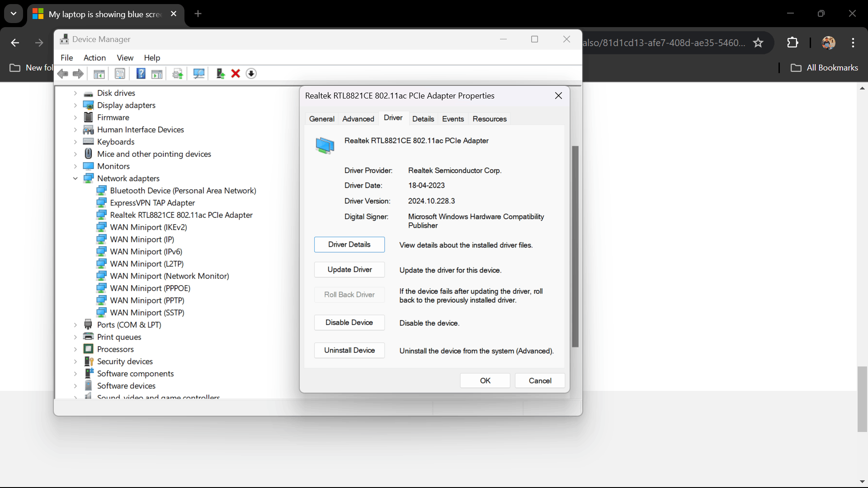The height and width of the screenshot is (488, 868).
Task: Open the browser tab search dropdown
Action: [x=14, y=14]
